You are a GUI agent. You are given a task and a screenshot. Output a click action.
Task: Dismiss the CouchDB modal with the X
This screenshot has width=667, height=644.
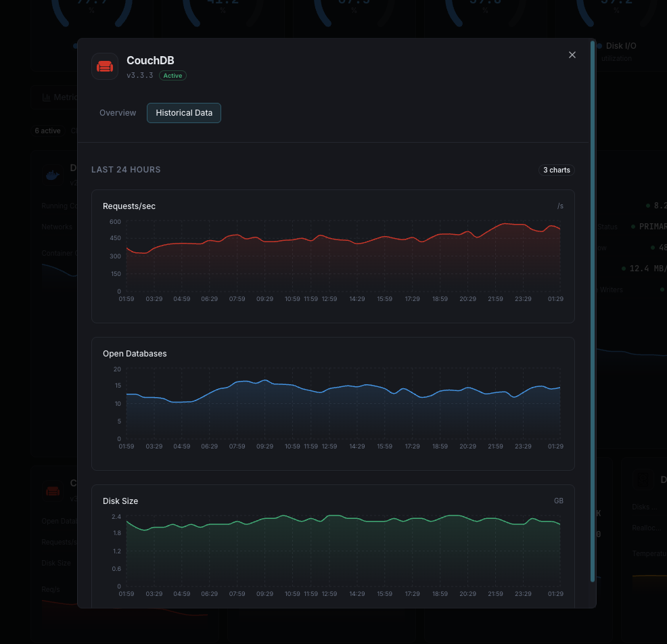[572, 55]
